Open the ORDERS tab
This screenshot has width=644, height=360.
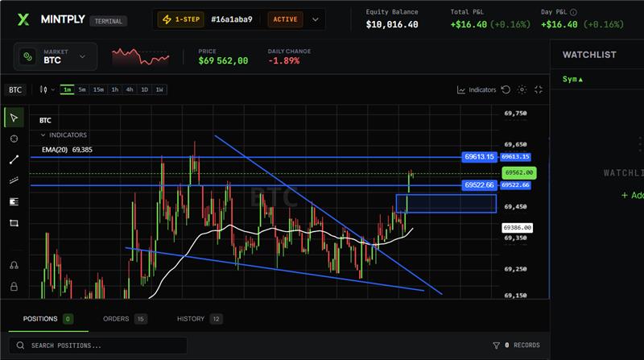click(126, 319)
